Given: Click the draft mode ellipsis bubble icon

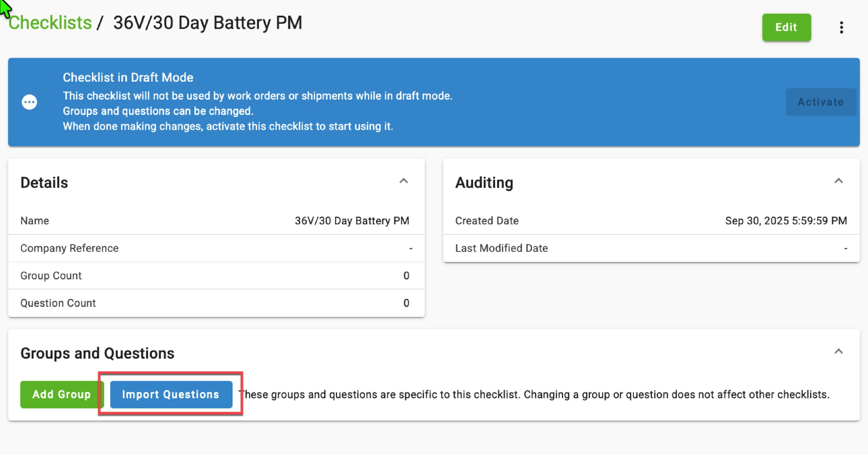Looking at the screenshot, I should coord(29,102).
